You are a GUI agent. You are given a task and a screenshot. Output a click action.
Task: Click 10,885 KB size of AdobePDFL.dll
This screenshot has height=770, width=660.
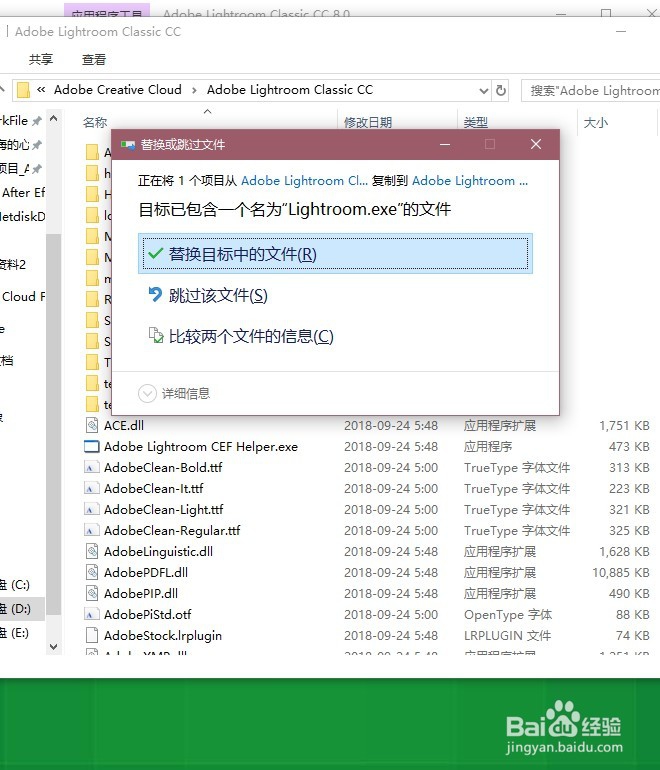tap(621, 573)
